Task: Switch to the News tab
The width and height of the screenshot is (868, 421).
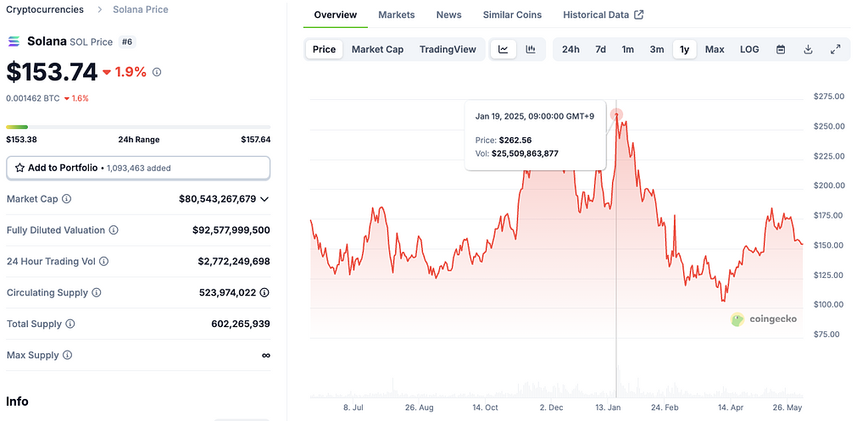Action: pyautogui.click(x=448, y=14)
